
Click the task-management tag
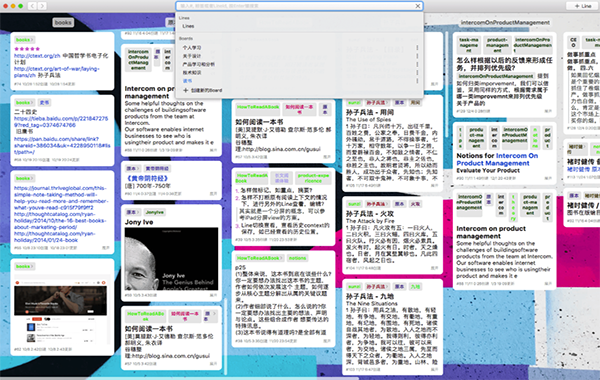468,45
